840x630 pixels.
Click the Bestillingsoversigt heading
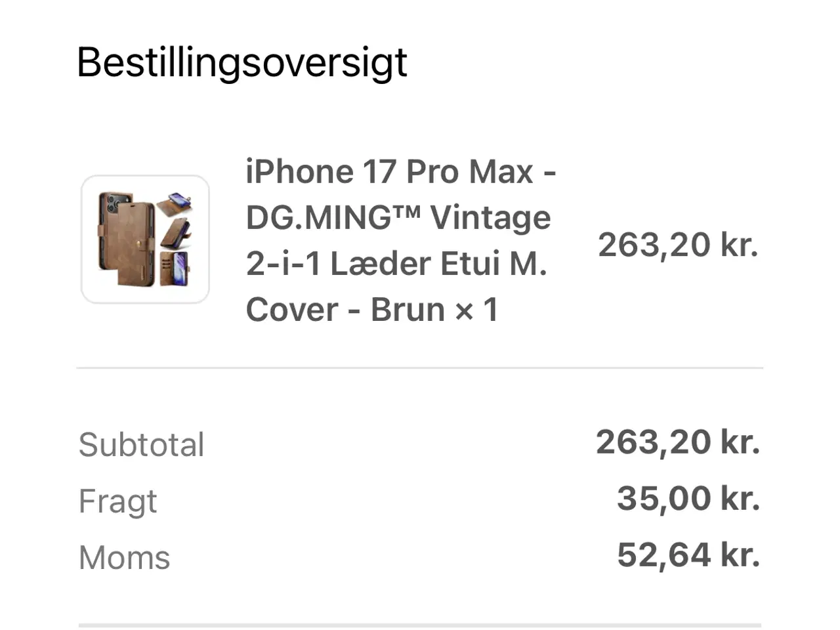241,63
